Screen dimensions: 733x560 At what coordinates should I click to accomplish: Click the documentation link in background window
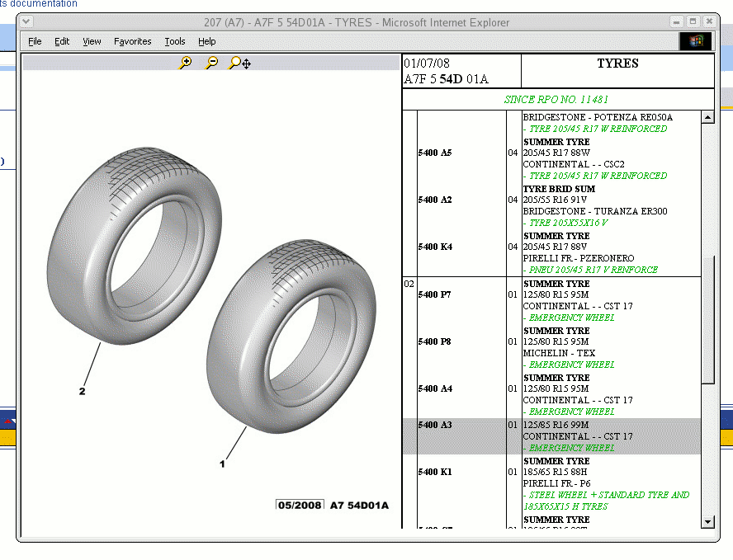point(39,4)
